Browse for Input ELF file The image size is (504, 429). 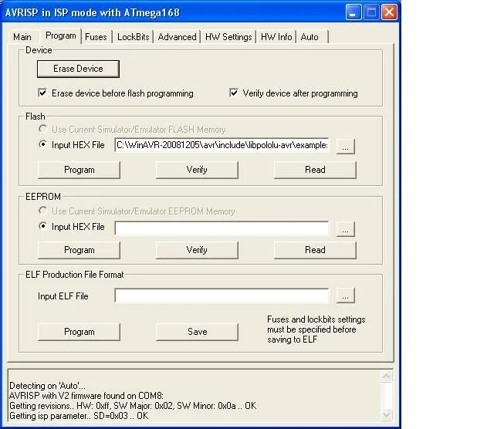click(346, 296)
